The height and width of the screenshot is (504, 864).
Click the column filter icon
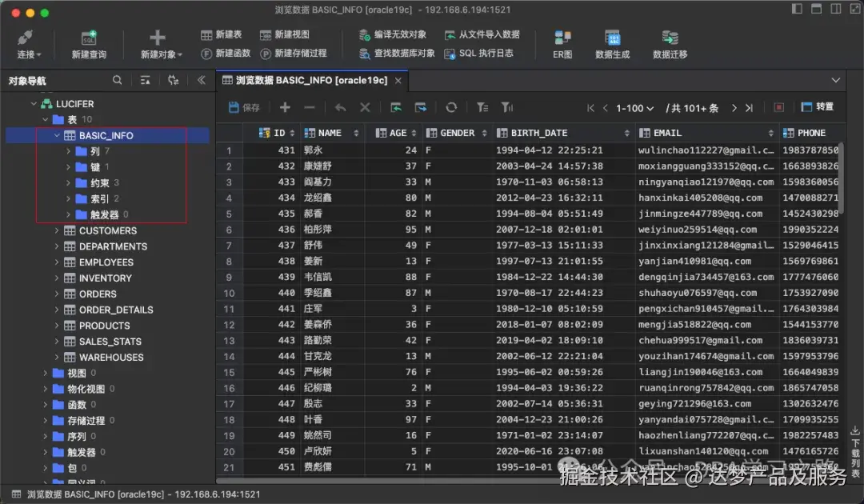tap(507, 107)
